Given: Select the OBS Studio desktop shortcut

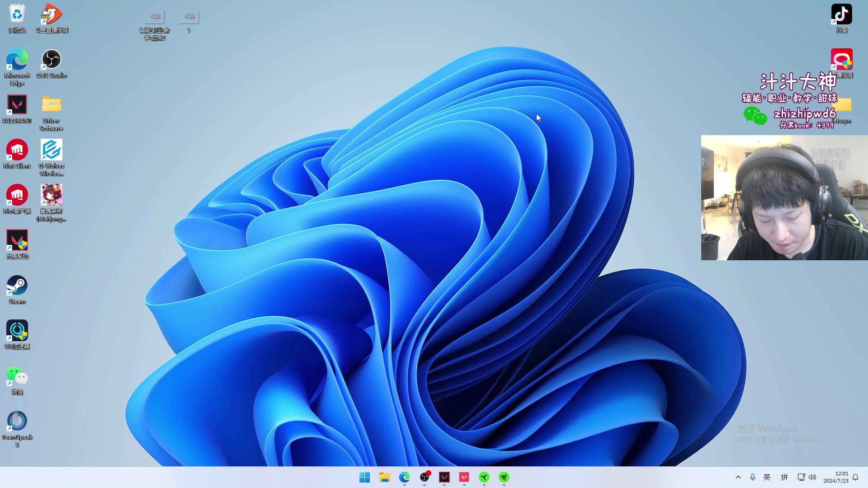Looking at the screenshot, I should pyautogui.click(x=51, y=60).
